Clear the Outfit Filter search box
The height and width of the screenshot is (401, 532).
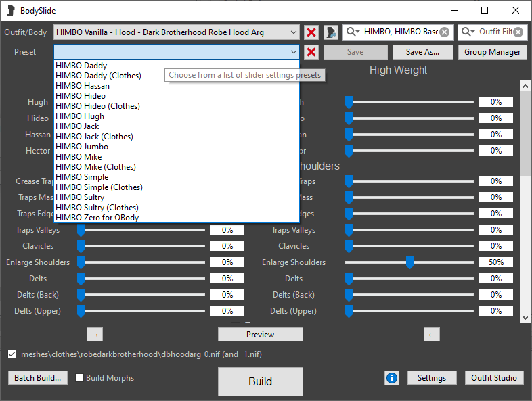click(x=518, y=32)
